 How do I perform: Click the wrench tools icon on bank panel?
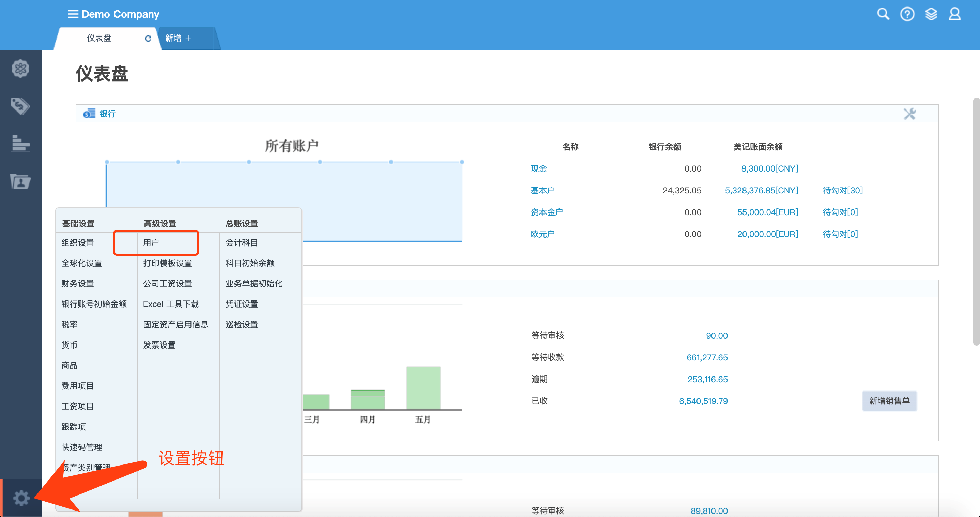(909, 114)
